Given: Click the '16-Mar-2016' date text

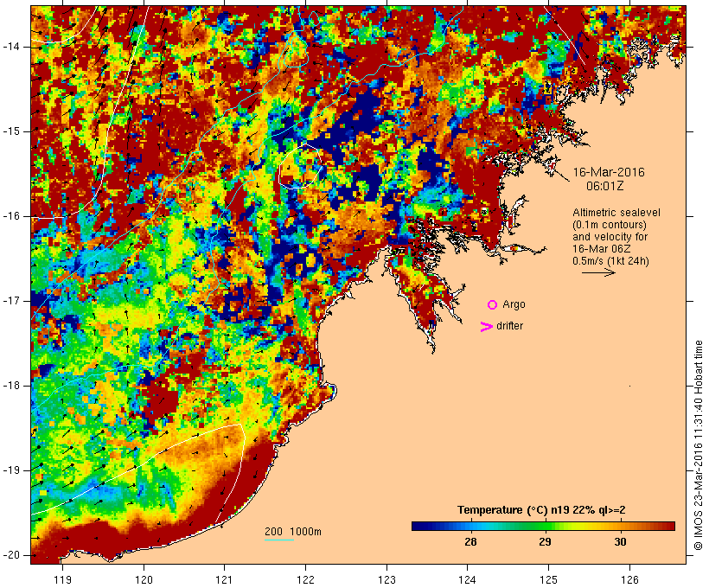Looking at the screenshot, I should point(609,172).
